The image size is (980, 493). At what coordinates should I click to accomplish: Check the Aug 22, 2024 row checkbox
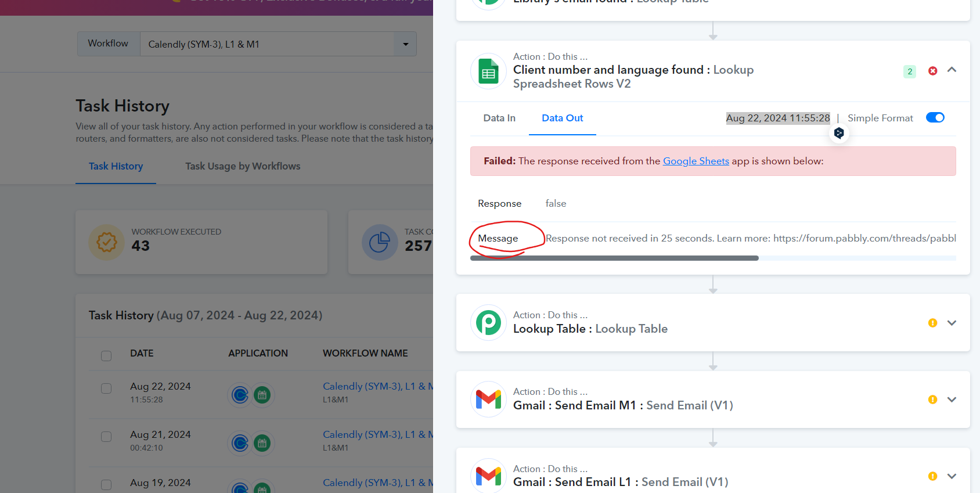click(x=106, y=388)
